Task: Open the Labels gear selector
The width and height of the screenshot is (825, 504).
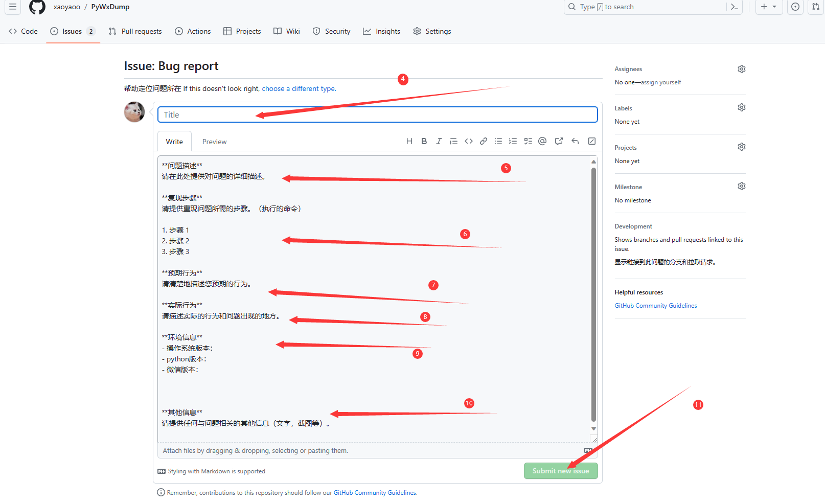Action: click(741, 107)
